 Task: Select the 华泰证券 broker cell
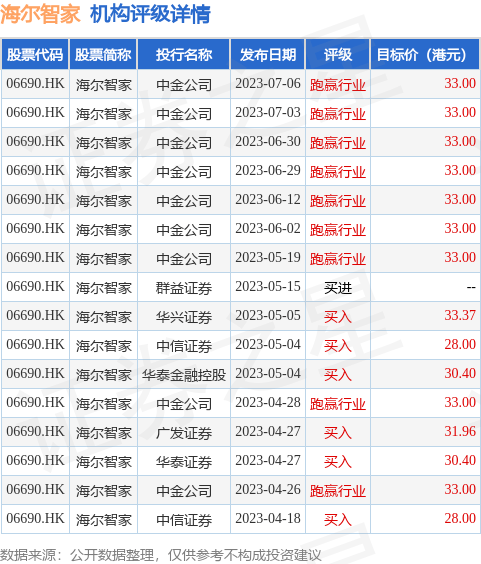pos(183,461)
